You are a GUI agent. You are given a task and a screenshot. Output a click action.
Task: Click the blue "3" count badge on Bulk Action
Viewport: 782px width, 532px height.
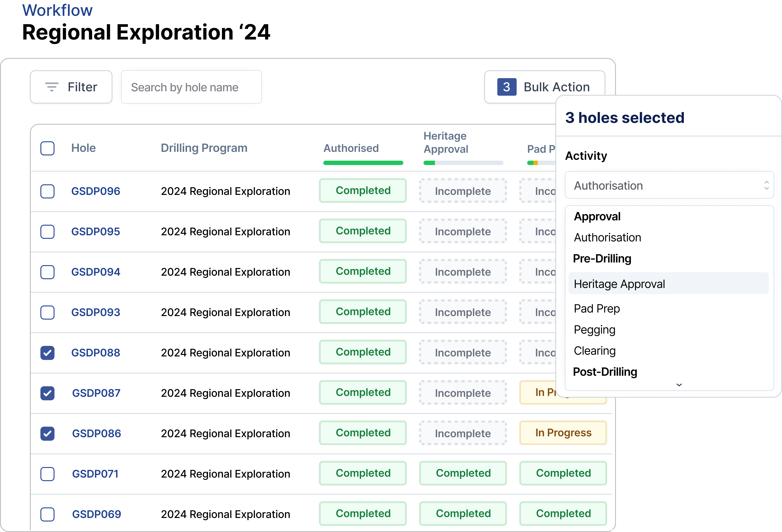click(507, 87)
